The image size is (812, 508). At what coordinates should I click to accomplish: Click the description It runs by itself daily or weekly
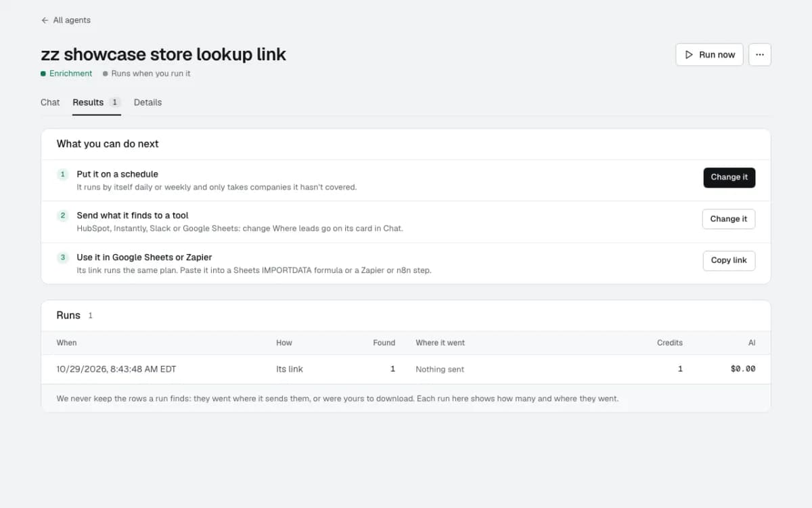click(217, 187)
